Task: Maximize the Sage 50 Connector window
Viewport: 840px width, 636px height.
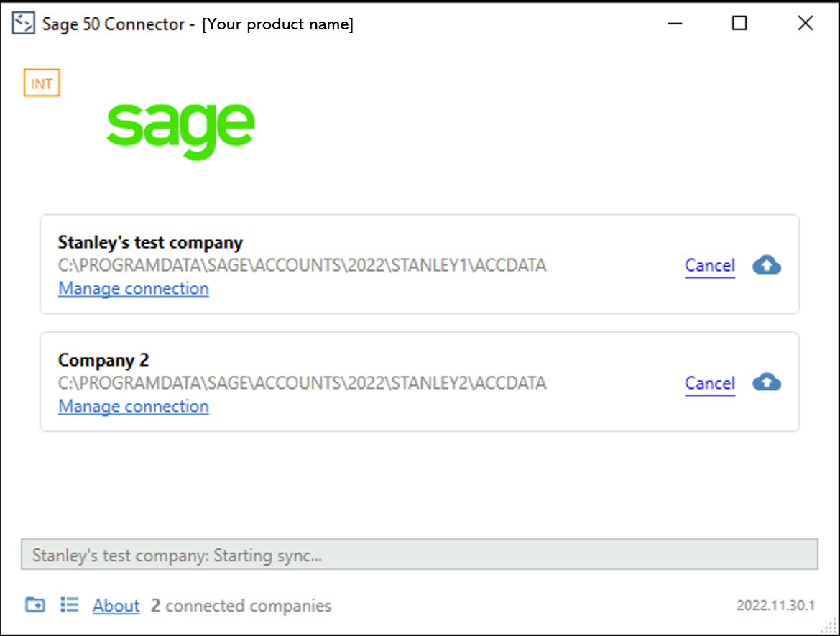Action: [739, 24]
